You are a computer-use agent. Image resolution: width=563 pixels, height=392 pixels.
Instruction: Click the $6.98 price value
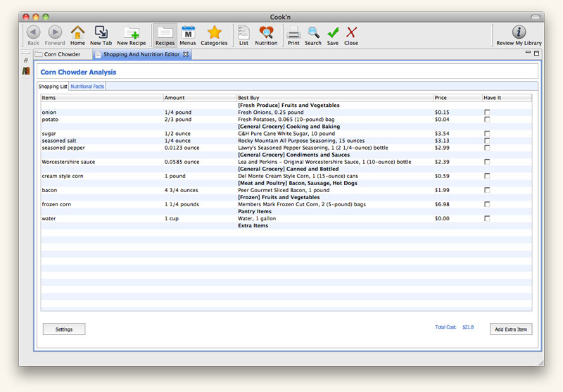coord(442,204)
